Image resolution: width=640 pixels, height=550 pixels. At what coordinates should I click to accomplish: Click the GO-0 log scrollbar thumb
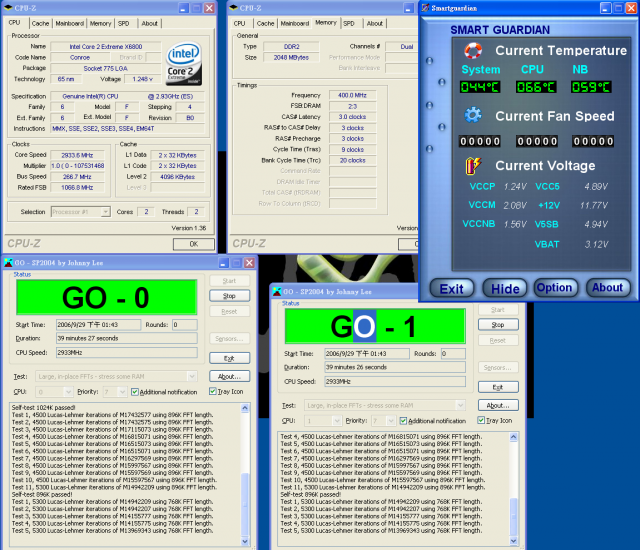tap(245, 503)
